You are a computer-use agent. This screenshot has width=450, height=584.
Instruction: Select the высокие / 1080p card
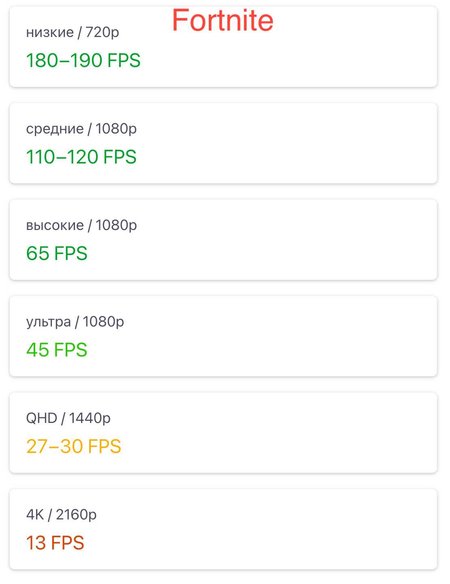223,240
